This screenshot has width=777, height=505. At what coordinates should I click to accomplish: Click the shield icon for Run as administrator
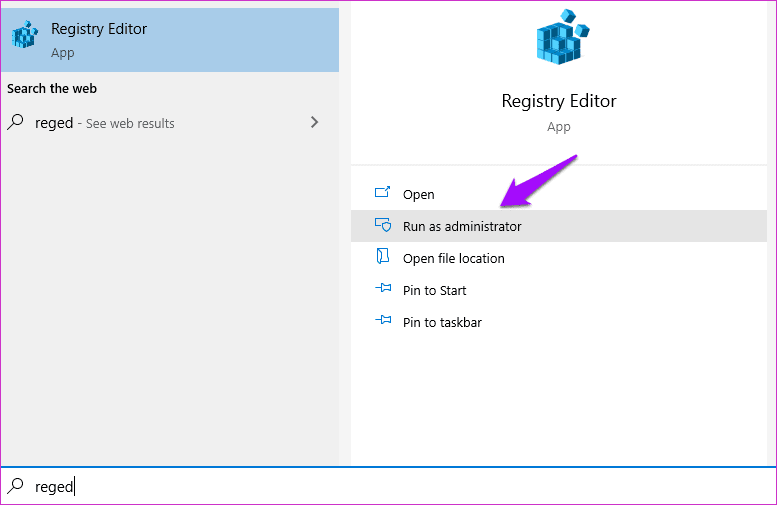pos(383,225)
